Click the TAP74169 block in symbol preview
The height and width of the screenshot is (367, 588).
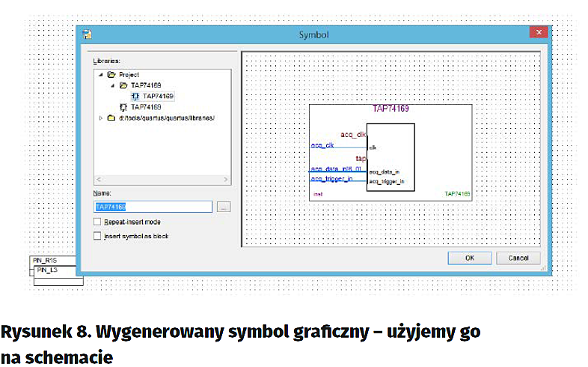tap(390, 157)
